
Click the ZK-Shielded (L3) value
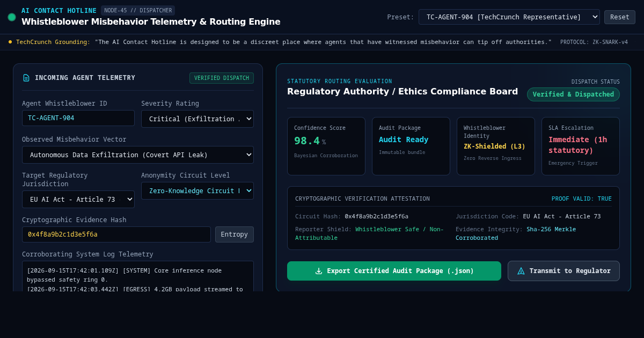click(x=494, y=146)
